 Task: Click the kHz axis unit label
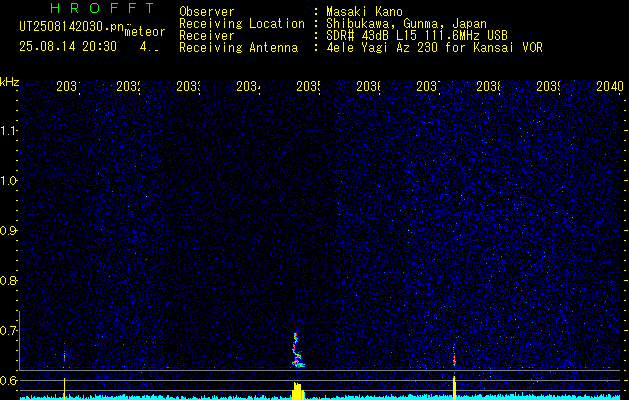(x=9, y=82)
